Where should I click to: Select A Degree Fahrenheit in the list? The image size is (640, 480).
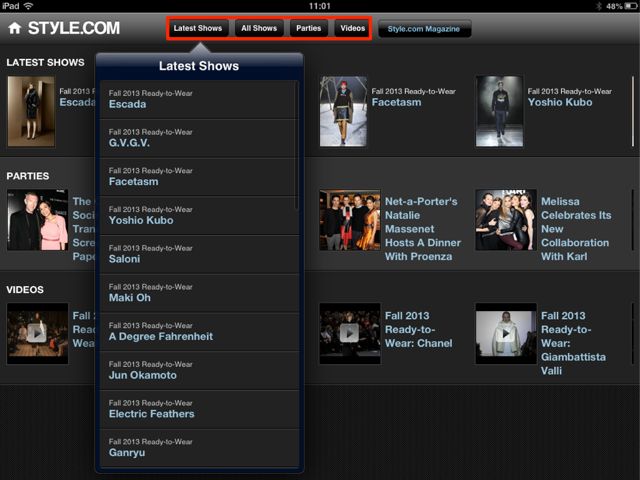coord(199,332)
